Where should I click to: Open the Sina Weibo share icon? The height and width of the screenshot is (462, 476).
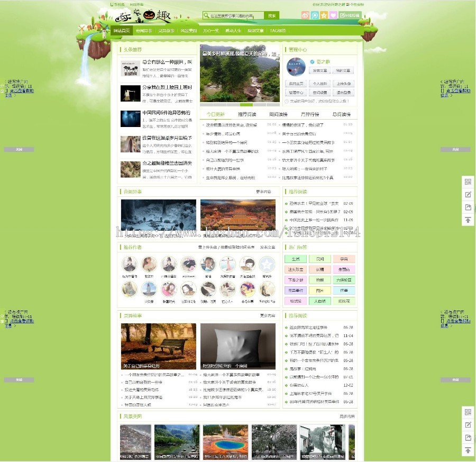pyautogui.click(x=305, y=15)
